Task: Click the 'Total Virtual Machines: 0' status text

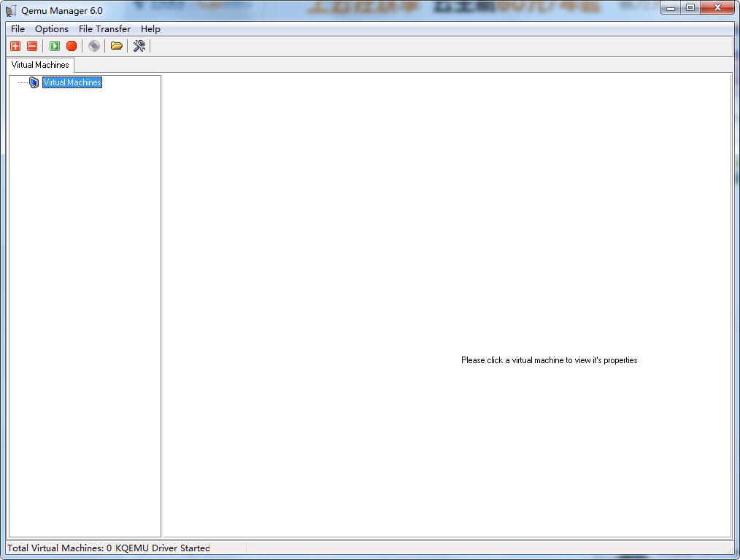Action: coord(59,548)
